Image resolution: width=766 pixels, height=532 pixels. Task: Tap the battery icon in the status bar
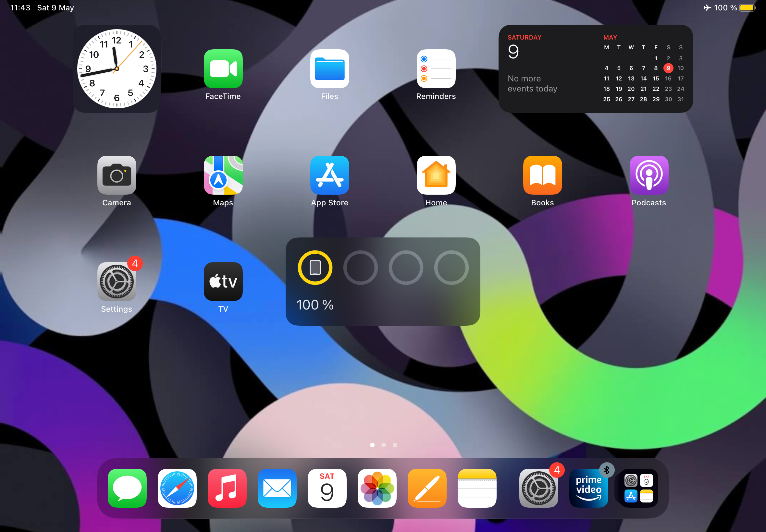pyautogui.click(x=747, y=7)
